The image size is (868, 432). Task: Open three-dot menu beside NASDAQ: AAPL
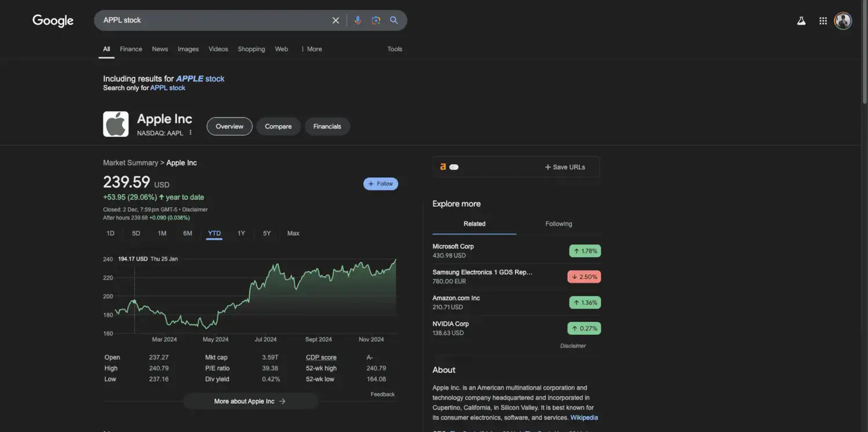pos(190,133)
